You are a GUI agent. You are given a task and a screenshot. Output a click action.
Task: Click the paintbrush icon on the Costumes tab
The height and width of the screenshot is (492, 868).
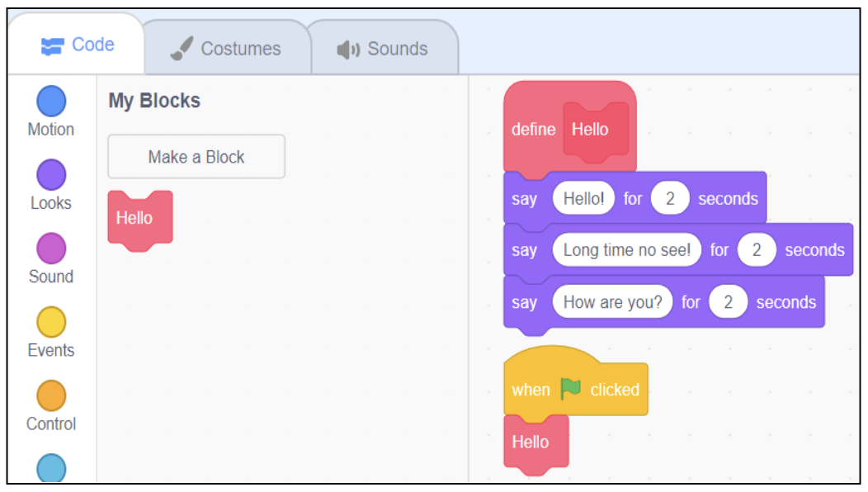point(182,50)
